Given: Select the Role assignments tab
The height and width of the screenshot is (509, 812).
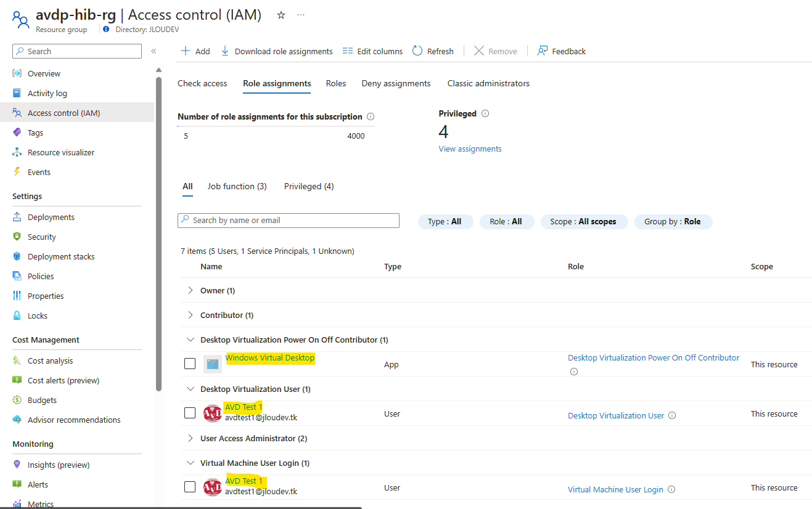Looking at the screenshot, I should click(277, 83).
